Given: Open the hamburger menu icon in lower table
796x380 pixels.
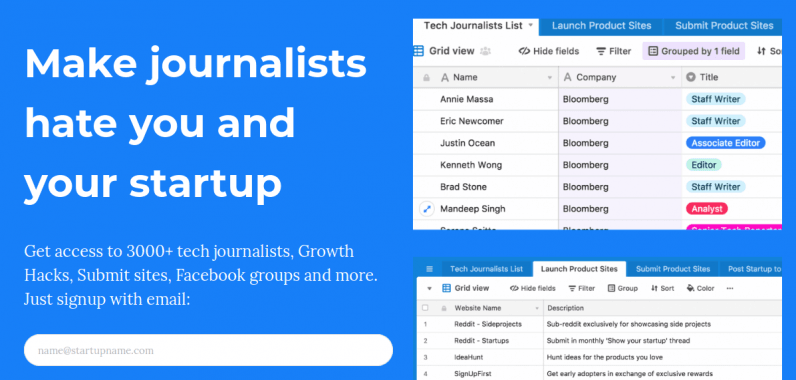Looking at the screenshot, I should tap(429, 269).
